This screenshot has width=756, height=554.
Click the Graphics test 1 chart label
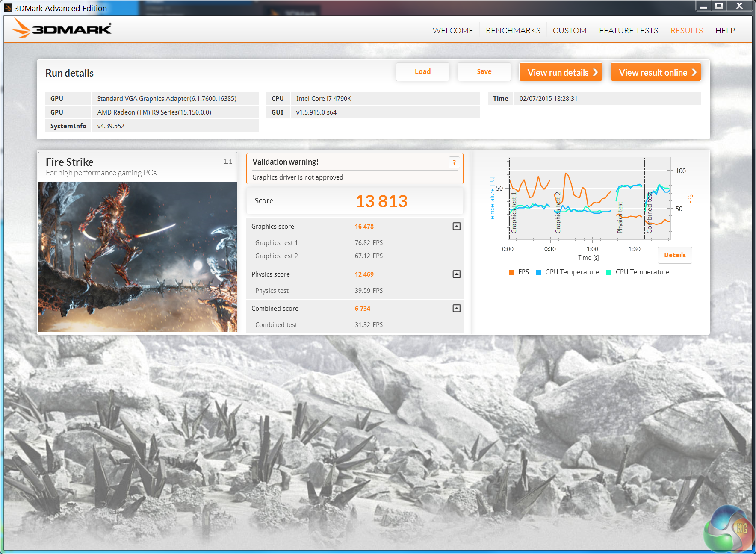click(514, 213)
